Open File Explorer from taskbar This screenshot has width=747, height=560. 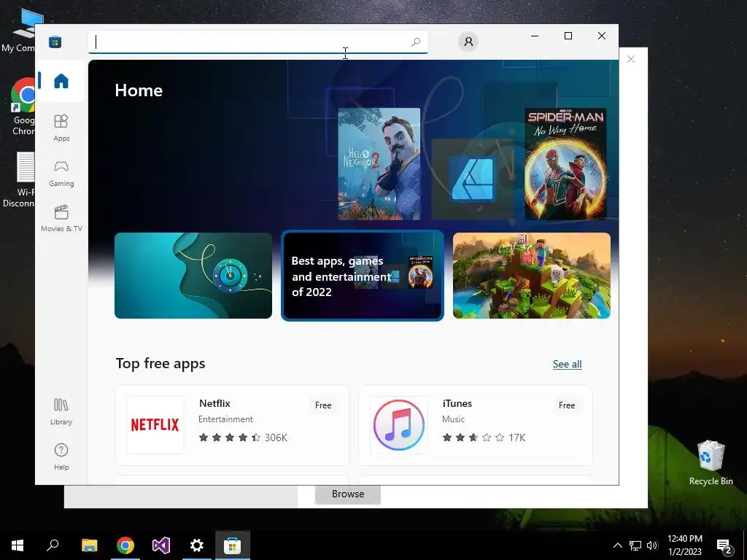coord(89,545)
